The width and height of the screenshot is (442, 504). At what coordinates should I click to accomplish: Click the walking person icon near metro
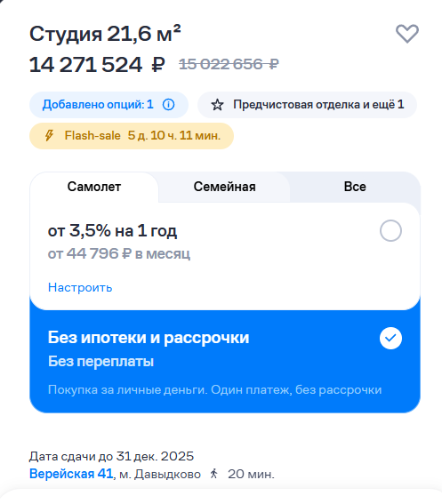[214, 474]
